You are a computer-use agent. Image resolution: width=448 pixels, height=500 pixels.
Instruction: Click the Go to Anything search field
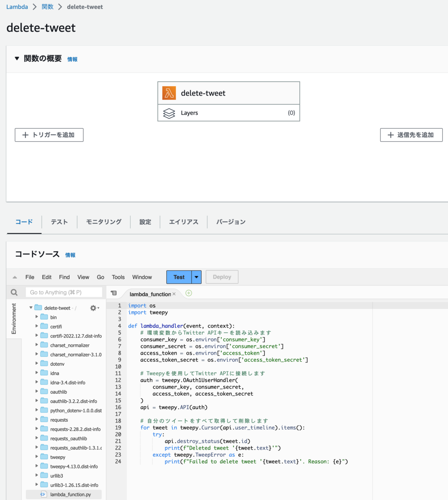pyautogui.click(x=64, y=292)
